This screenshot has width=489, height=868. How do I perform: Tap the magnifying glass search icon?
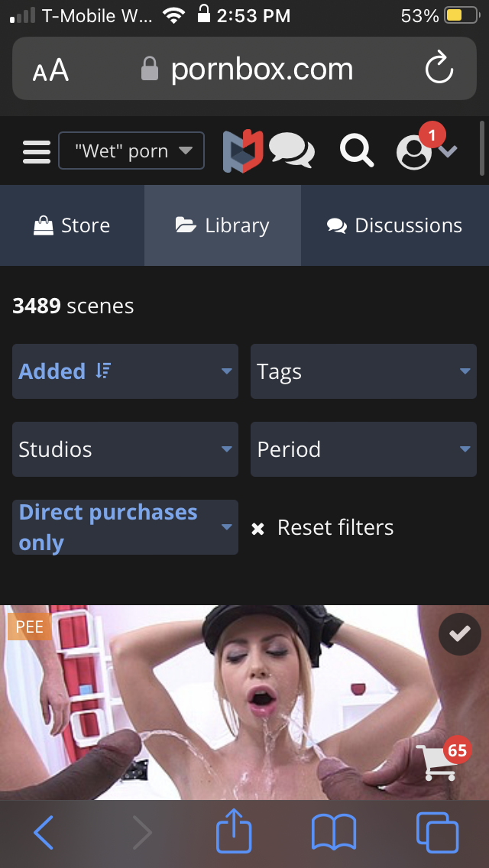[356, 151]
